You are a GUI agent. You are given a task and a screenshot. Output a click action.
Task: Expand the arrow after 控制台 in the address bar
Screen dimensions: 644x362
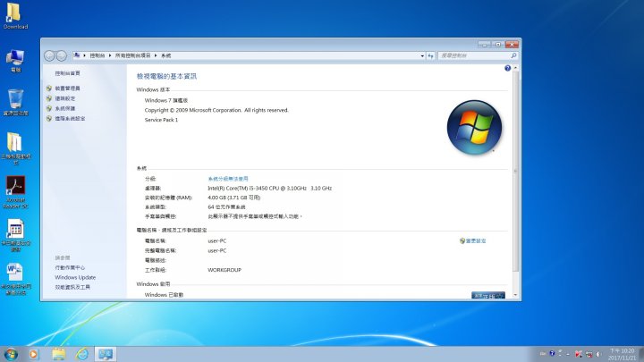[x=110, y=55]
